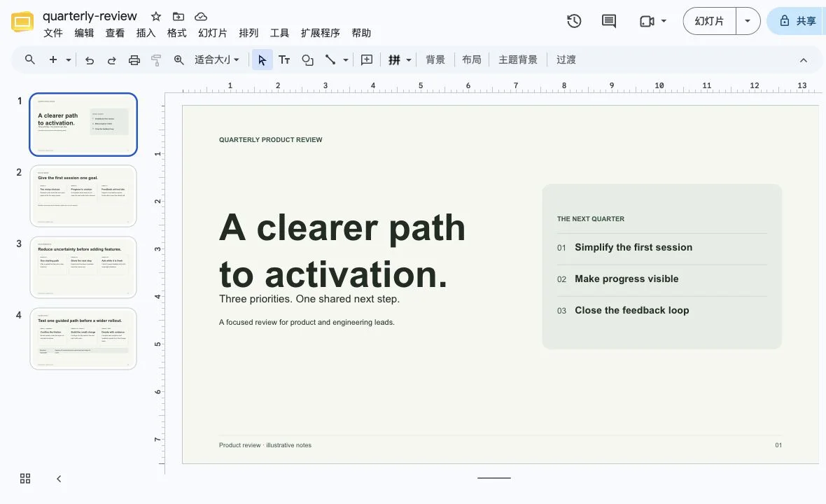This screenshot has height=504, width=826.
Task: Click 'Product review · illustrative notes' footer
Action: (x=265, y=445)
